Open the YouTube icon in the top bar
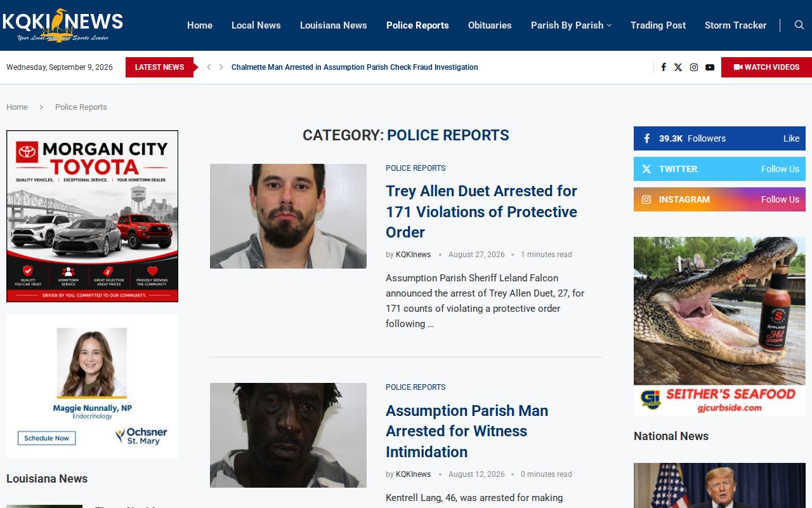 [x=710, y=67]
